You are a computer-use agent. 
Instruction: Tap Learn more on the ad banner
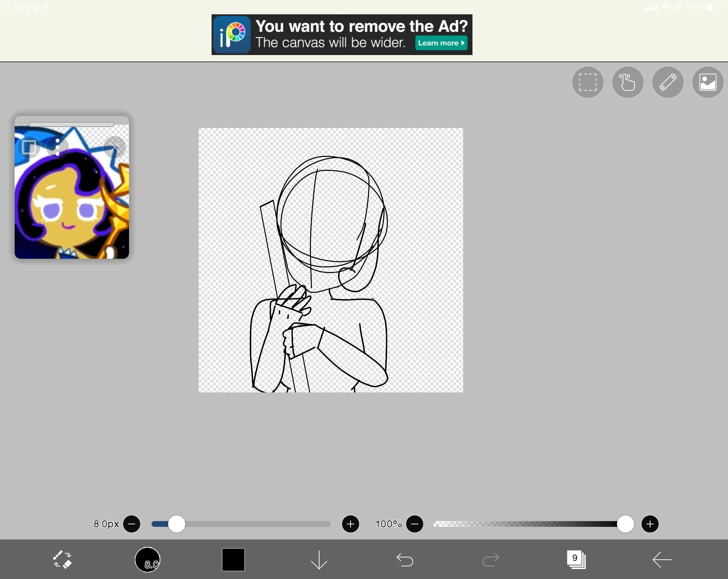pos(441,43)
